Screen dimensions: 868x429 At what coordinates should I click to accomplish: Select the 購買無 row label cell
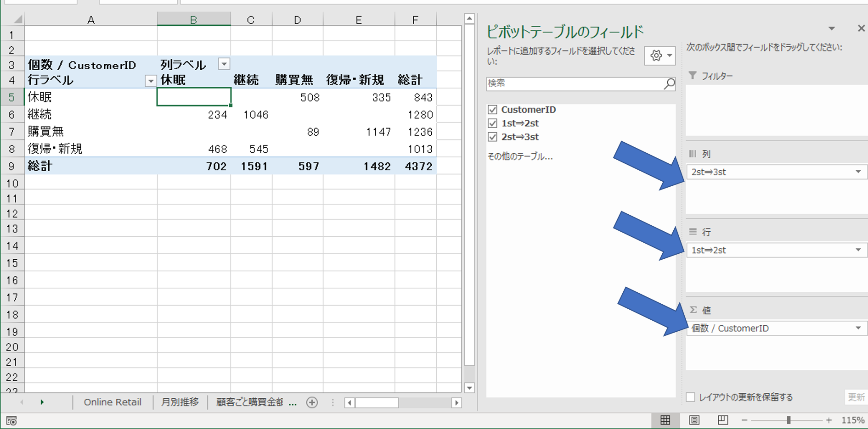point(91,132)
